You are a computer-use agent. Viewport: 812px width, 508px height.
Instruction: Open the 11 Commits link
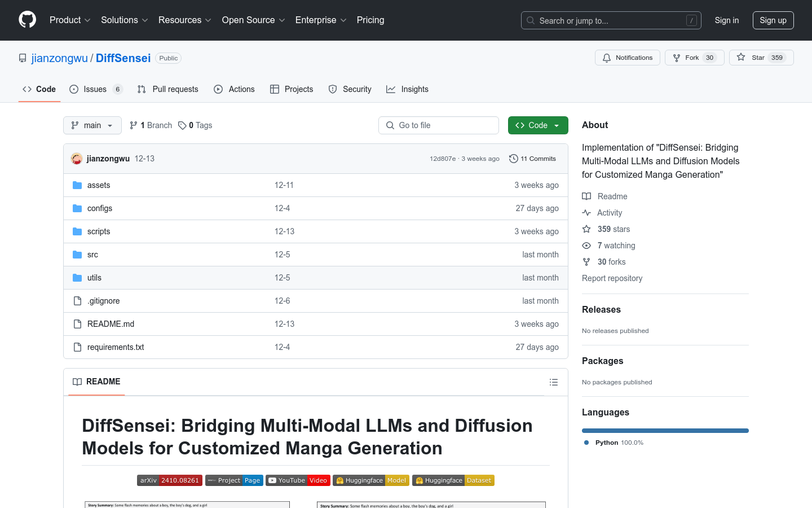[x=532, y=159]
